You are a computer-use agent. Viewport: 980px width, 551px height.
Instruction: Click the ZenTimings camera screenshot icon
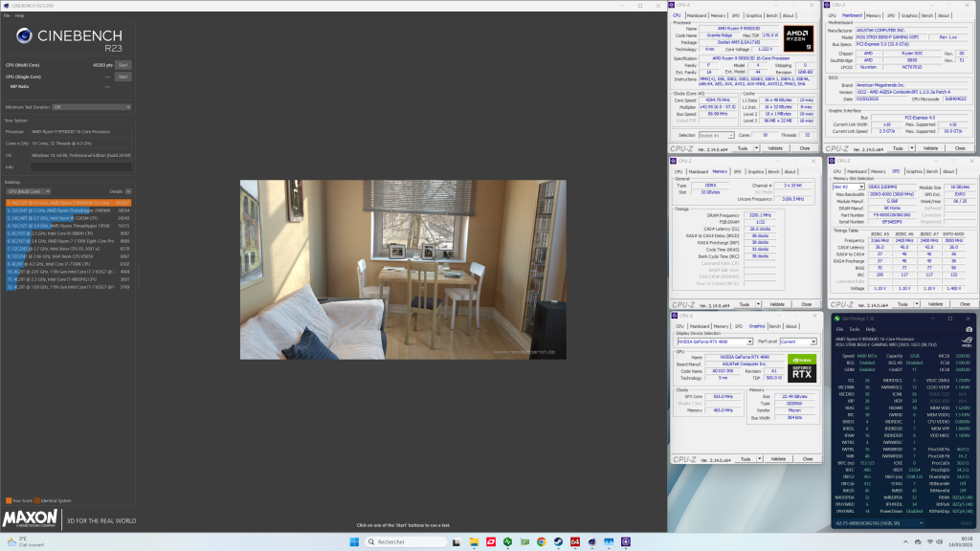pos(969,329)
